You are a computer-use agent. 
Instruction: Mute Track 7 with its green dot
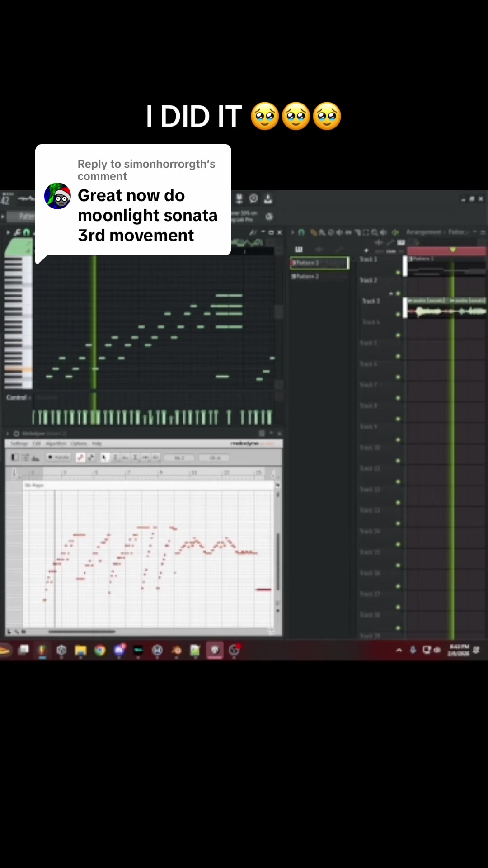click(398, 398)
